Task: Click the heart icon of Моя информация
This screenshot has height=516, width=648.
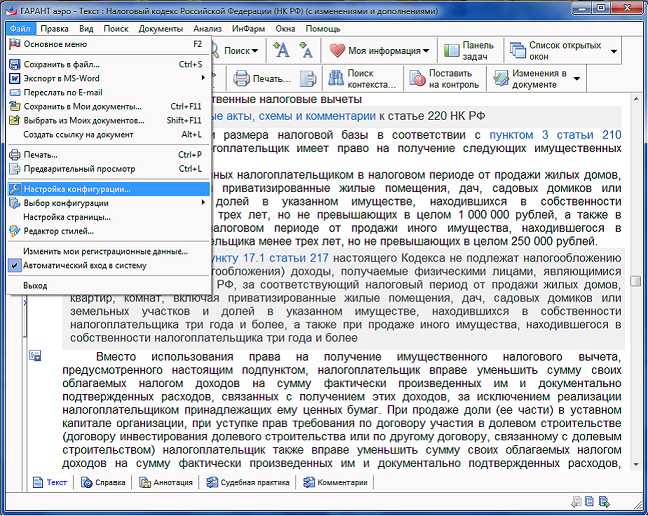Action: tap(337, 51)
